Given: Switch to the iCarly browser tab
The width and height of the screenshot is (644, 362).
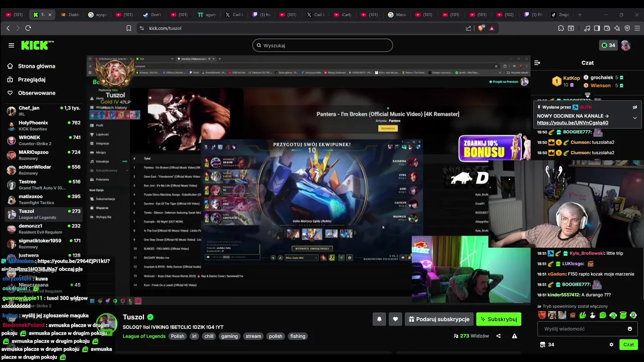Looking at the screenshot, I should pos(342,15).
